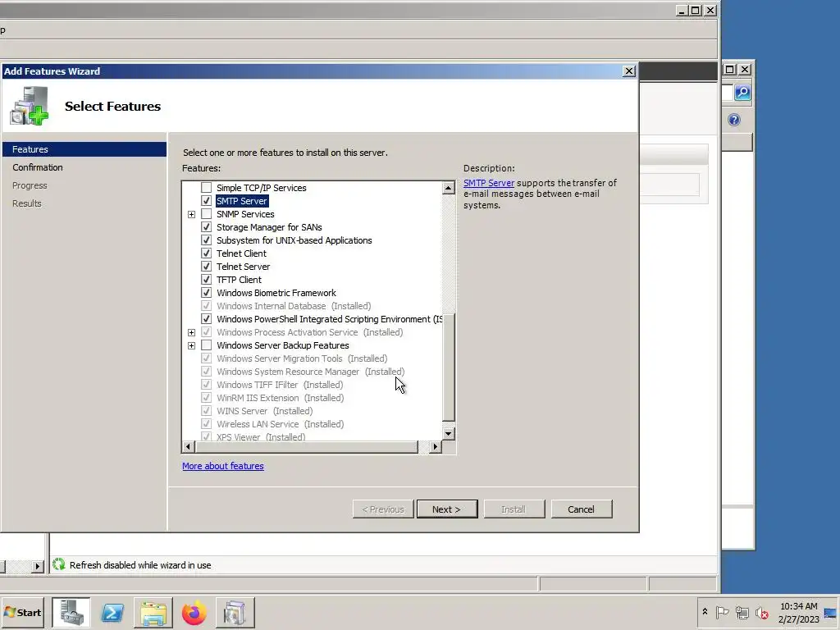Open SMTP Server description link
Screen dimensions: 840x630
489,183
